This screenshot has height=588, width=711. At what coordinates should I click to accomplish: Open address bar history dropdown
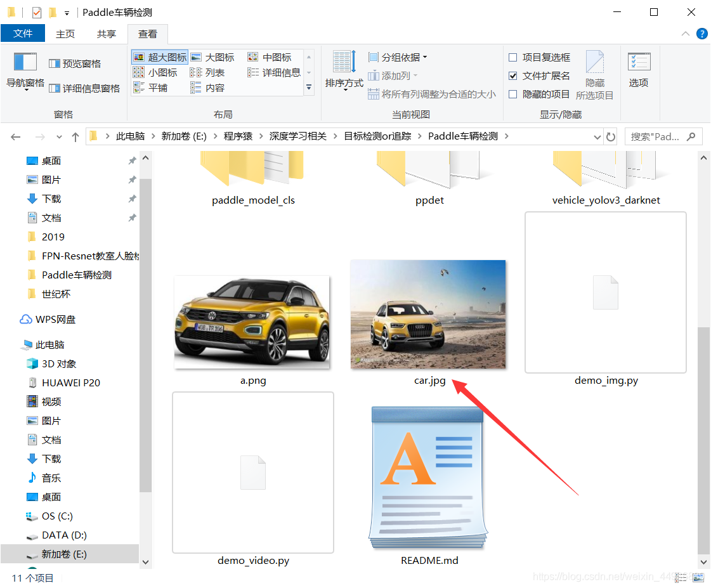pyautogui.click(x=597, y=136)
